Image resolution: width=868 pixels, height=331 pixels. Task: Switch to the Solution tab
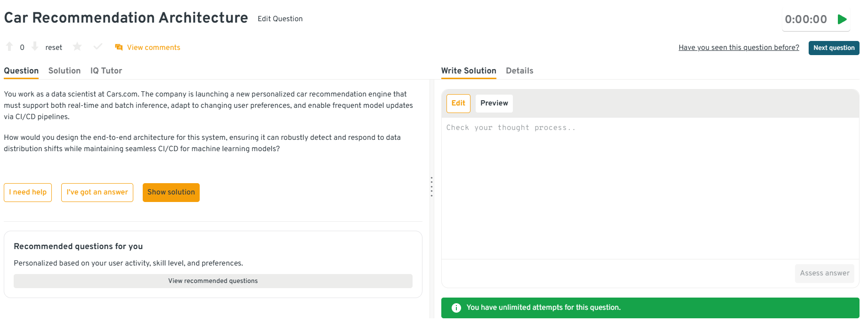tap(65, 71)
